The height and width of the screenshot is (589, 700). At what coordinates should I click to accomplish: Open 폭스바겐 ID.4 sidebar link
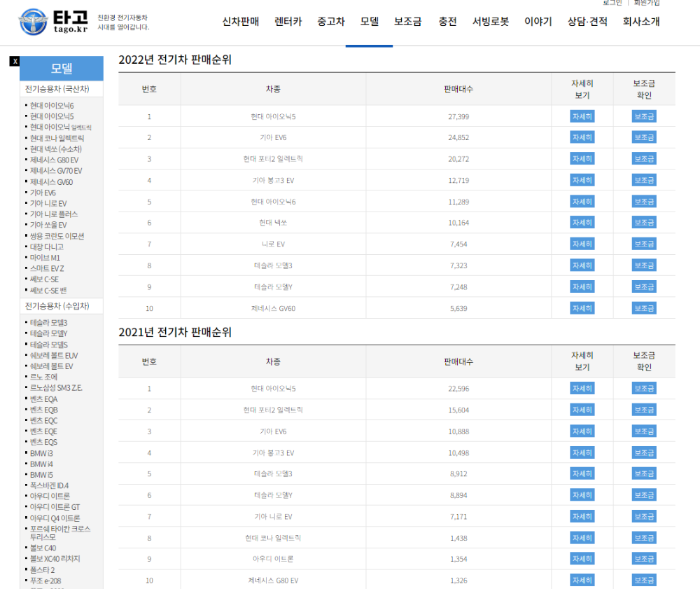tap(49, 485)
